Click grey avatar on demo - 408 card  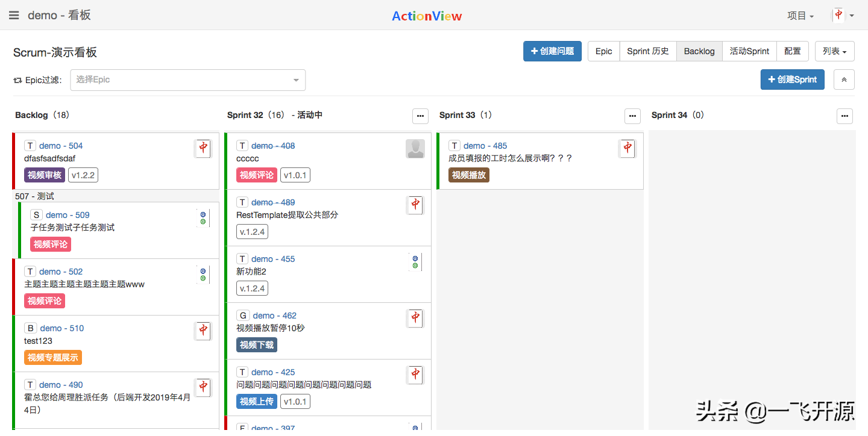[415, 149]
